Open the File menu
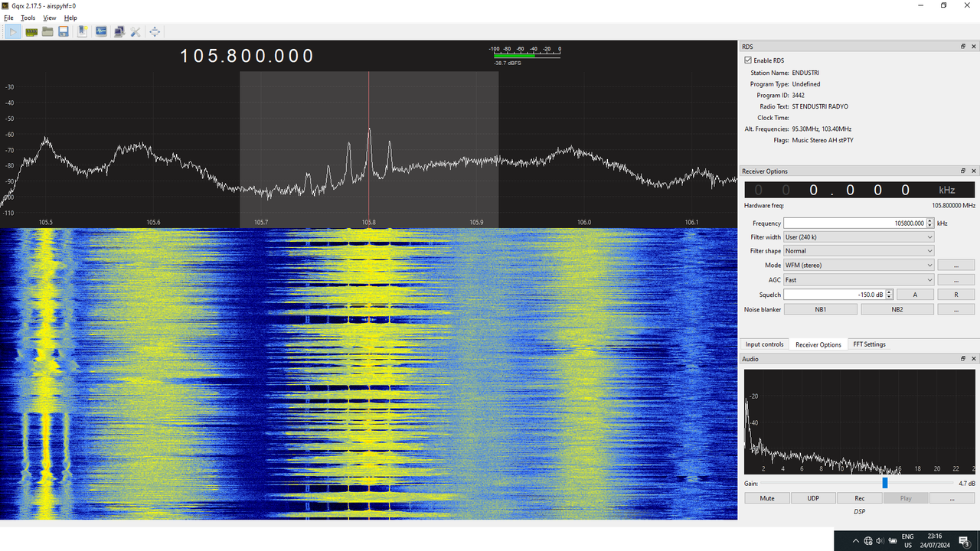Image resolution: width=980 pixels, height=551 pixels. point(8,18)
